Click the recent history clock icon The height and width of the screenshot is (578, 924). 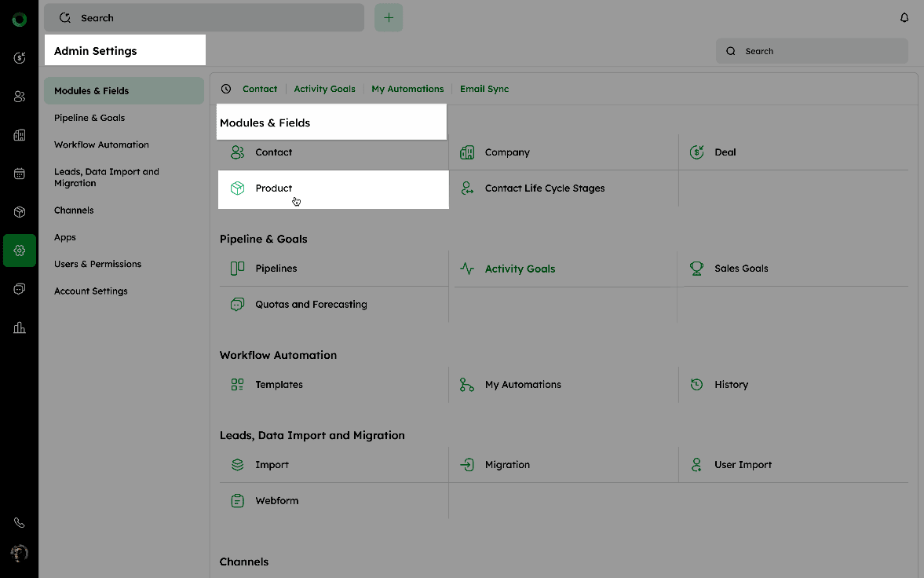pos(226,89)
